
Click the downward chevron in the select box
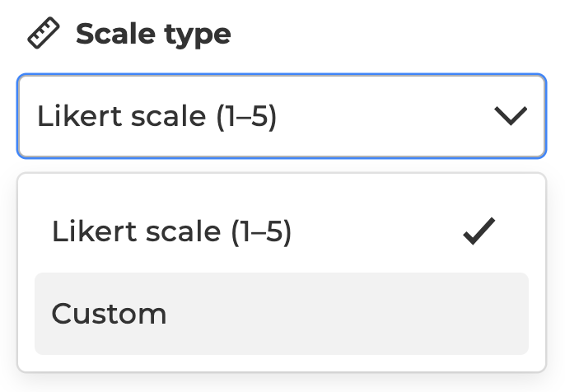point(511,115)
